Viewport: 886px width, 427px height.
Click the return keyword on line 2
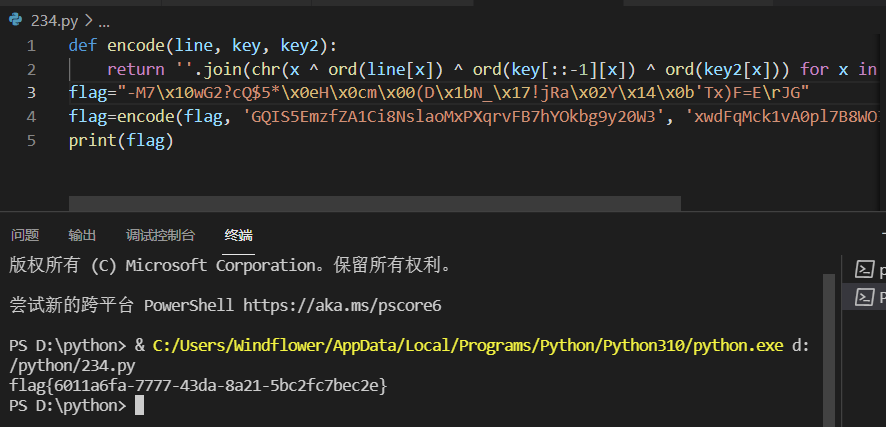coord(136,69)
